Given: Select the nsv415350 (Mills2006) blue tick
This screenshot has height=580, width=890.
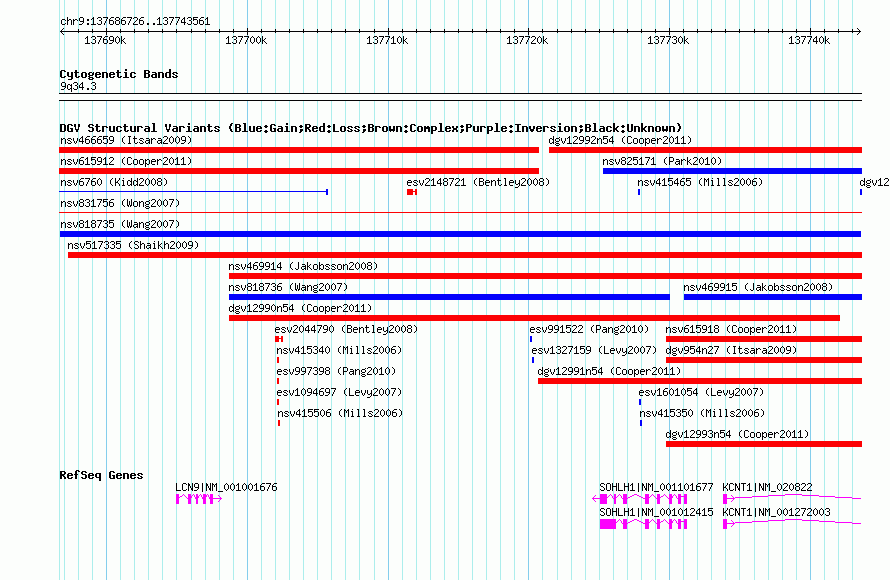Looking at the screenshot, I should (641, 423).
